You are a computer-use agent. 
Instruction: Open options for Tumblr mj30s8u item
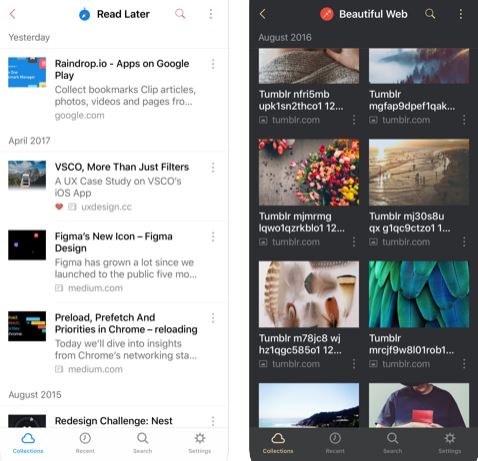464,242
